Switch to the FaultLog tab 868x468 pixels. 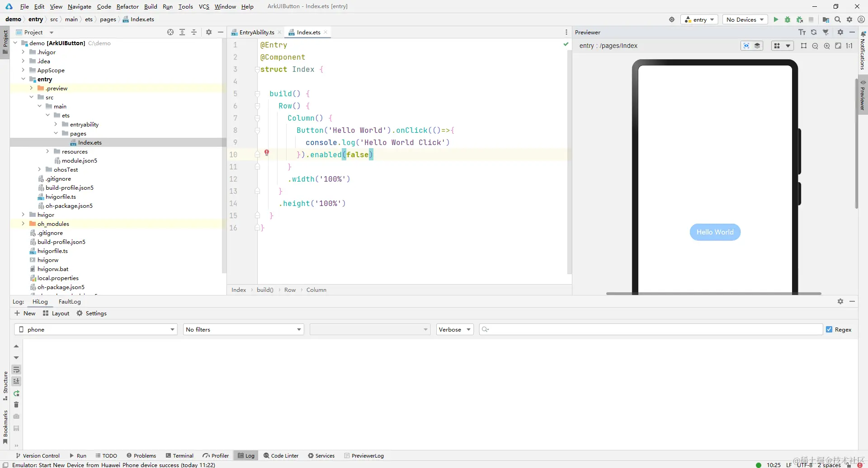click(70, 301)
